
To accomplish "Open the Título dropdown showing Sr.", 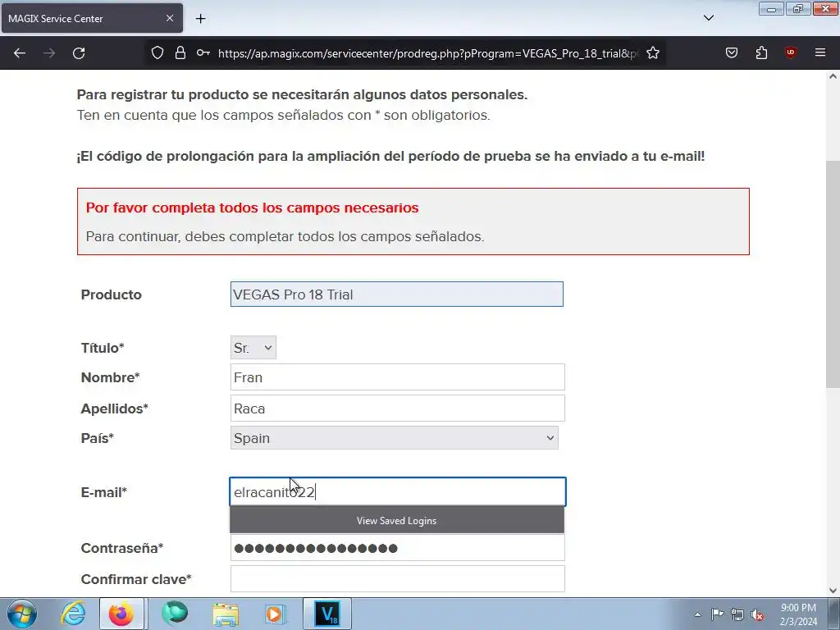I will [x=253, y=348].
